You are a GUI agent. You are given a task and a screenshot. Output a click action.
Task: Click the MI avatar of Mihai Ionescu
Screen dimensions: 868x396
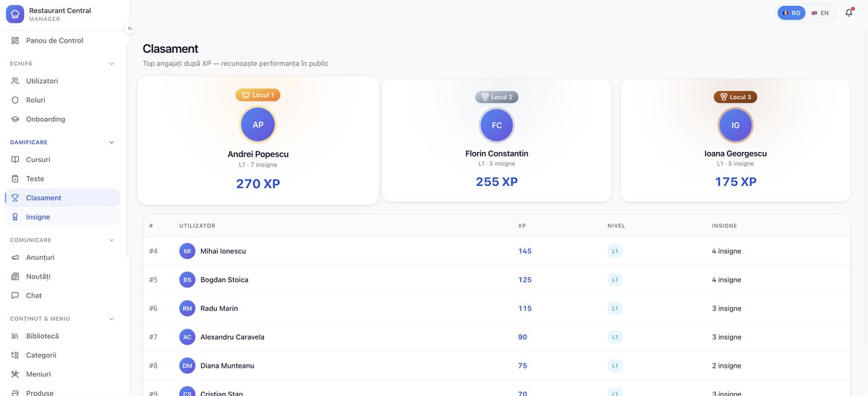click(187, 251)
